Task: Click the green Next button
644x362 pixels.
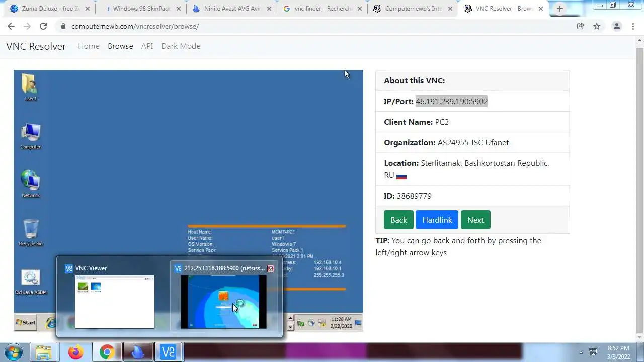Action: point(475,220)
